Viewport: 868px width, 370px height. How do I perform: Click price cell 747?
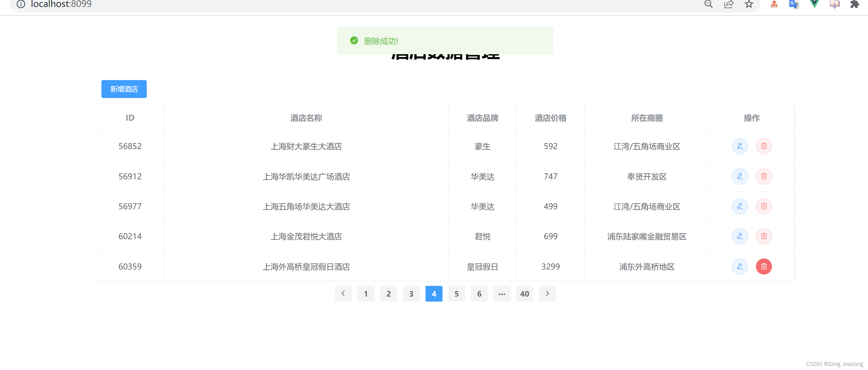[551, 176]
